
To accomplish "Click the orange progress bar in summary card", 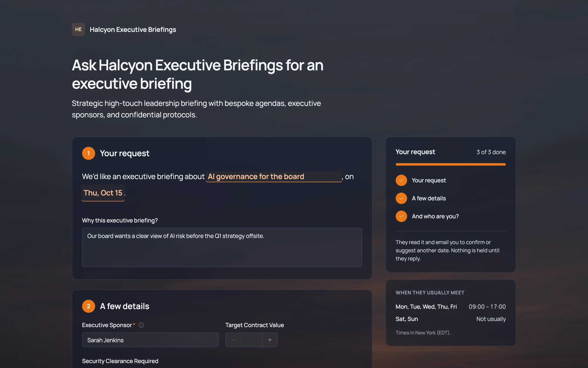I will (450, 165).
